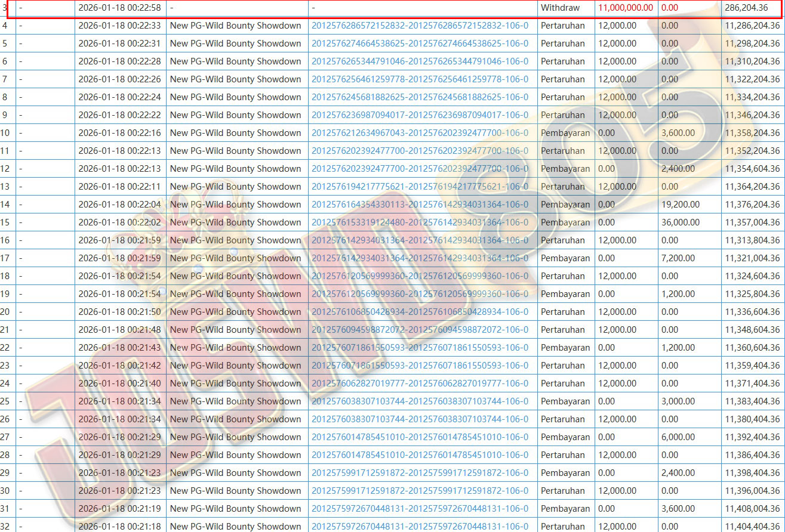Select the 7,200.00 Pembayaran amount cell
This screenshot has height=532, width=785.
pos(678,258)
